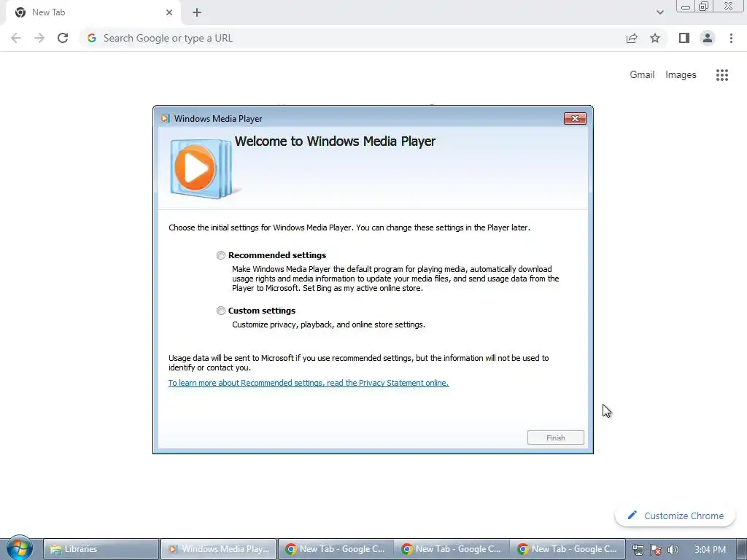This screenshot has width=747, height=560.
Task: Click the volume speaker tray icon
Action: tap(673, 550)
